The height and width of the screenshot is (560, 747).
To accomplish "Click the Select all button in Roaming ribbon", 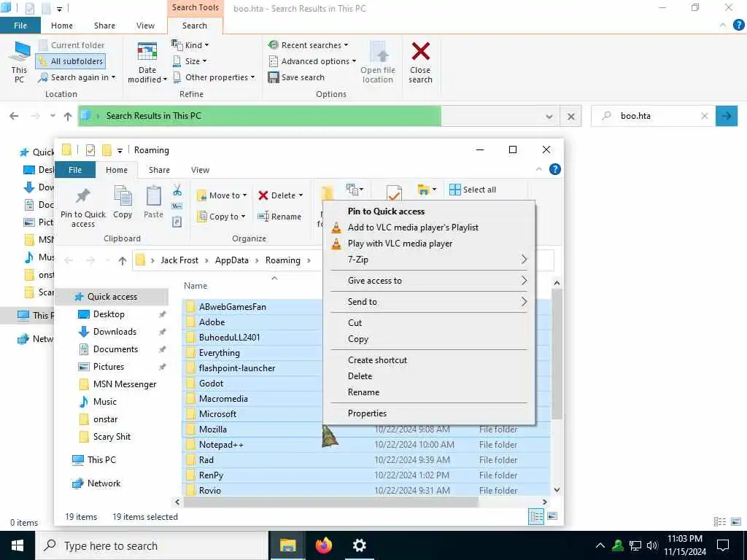I will tap(473, 190).
